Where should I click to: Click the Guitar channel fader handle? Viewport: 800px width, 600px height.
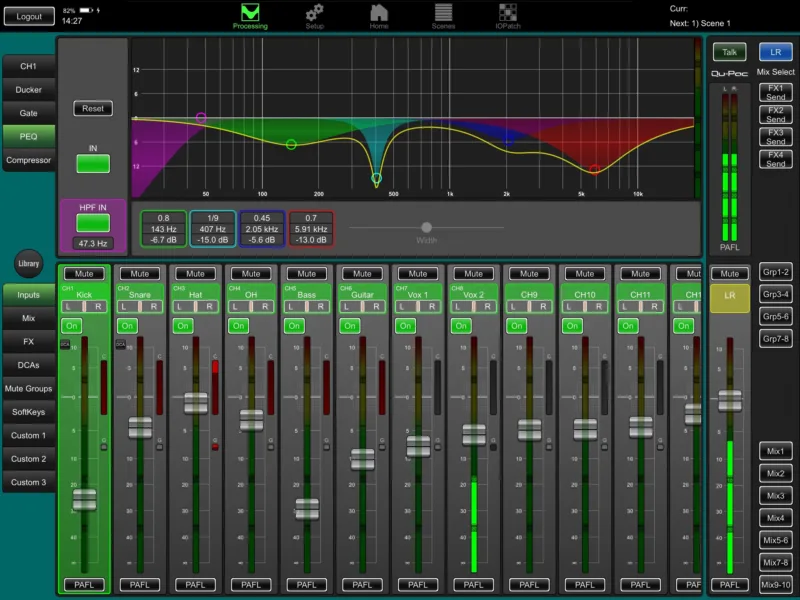tap(363, 459)
